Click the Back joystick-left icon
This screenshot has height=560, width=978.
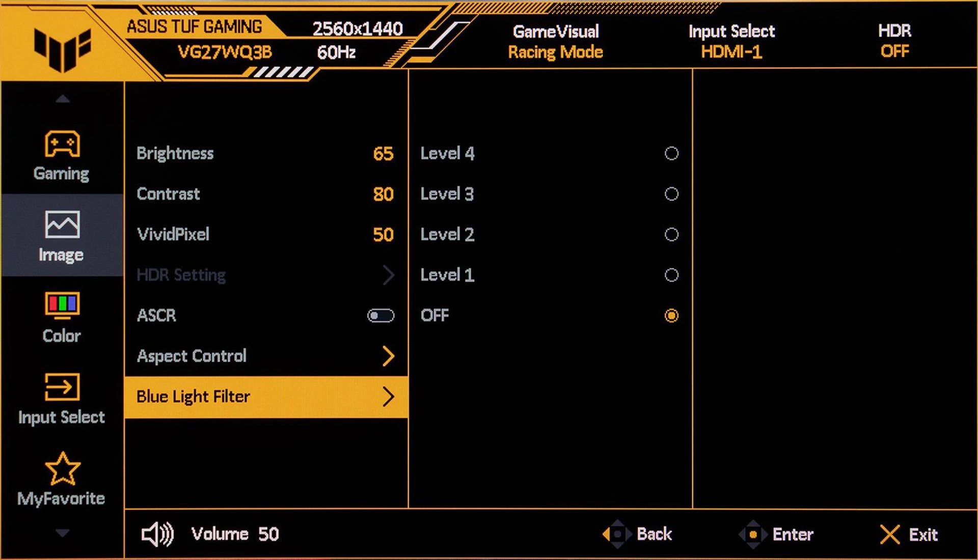[617, 534]
